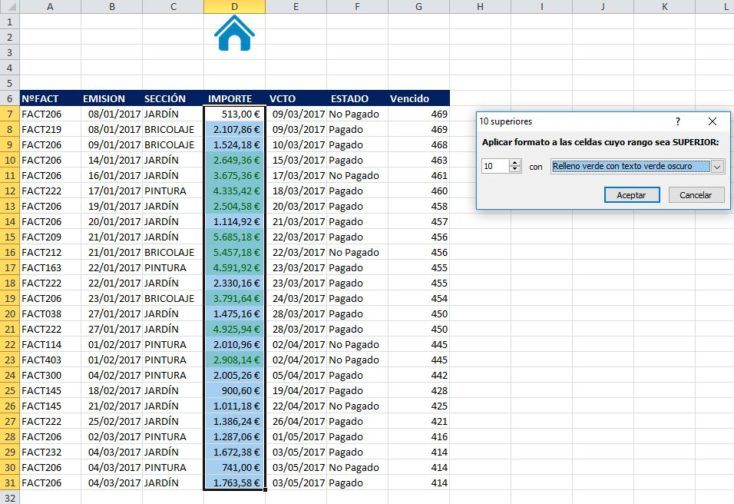Viewport: 734px width, 504px height.
Task: Click the SECCIÓN header cell
Action: click(173, 99)
